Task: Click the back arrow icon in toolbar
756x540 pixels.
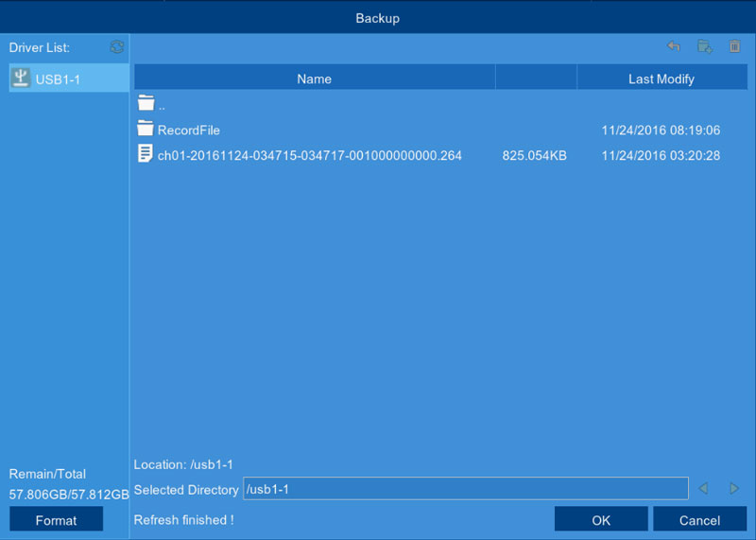Action: [674, 46]
